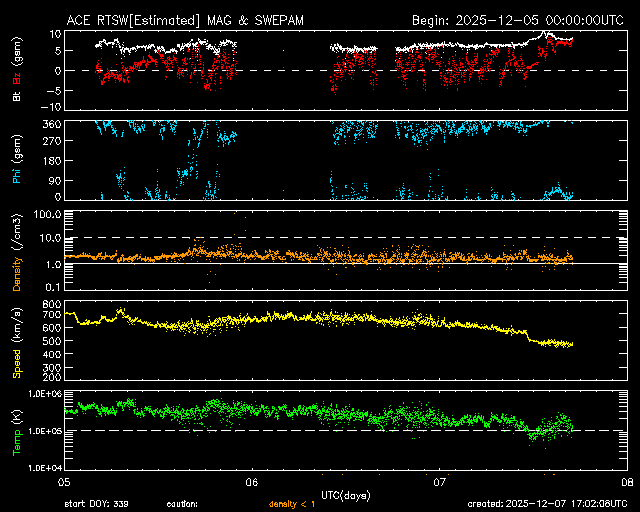Click the start DOY: 339 text
The image size is (640, 512).
point(96,504)
